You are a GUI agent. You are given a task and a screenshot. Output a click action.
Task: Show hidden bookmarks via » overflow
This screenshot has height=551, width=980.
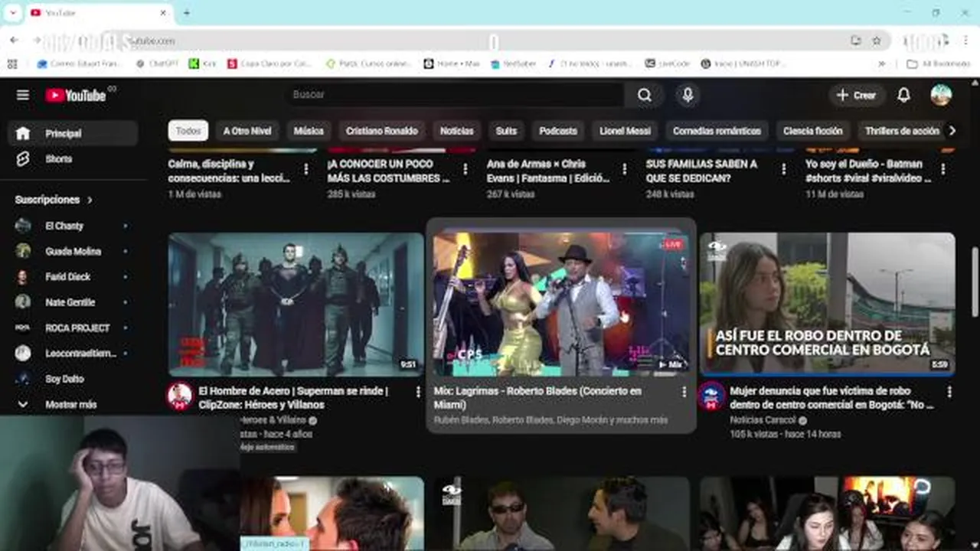click(x=881, y=64)
